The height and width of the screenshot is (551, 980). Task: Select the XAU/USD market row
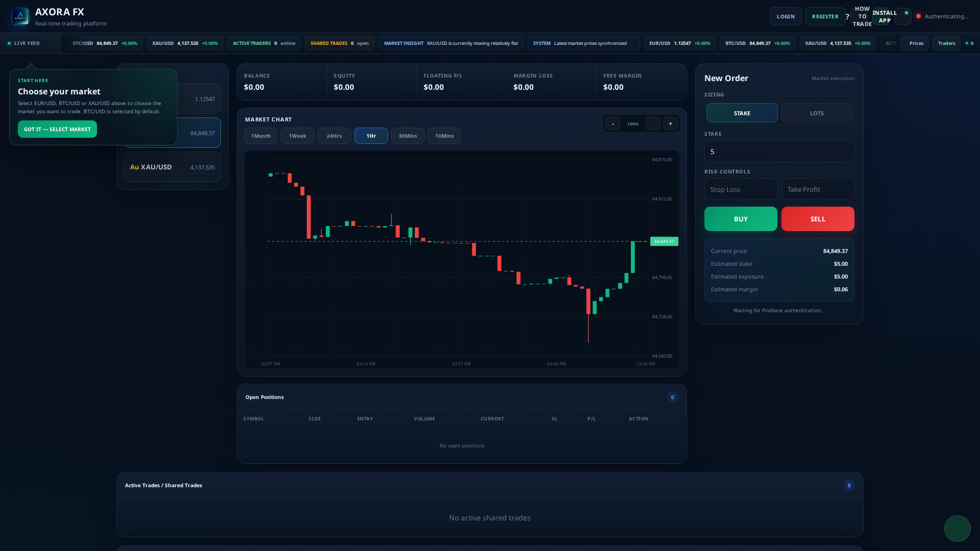tap(173, 167)
